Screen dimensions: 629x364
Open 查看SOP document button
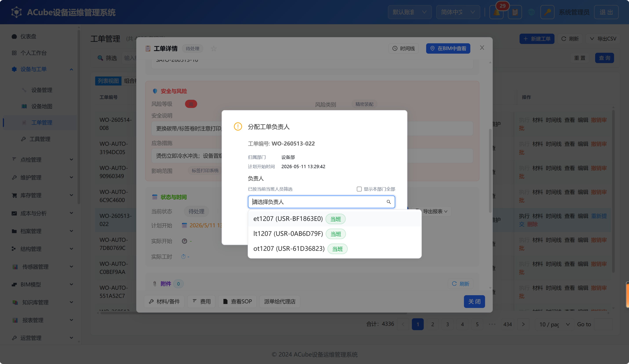pos(237,301)
